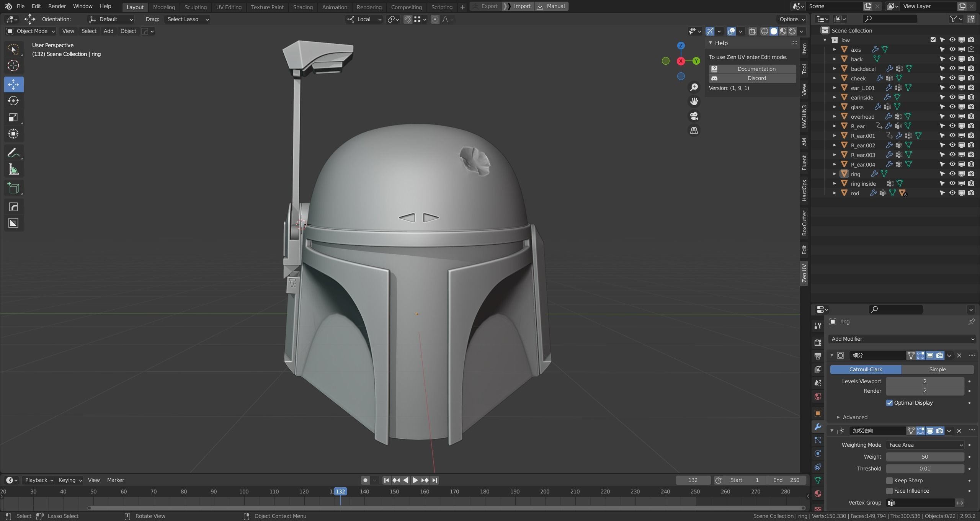
Task: Toggle snapping magnet icon
Action: (408, 19)
